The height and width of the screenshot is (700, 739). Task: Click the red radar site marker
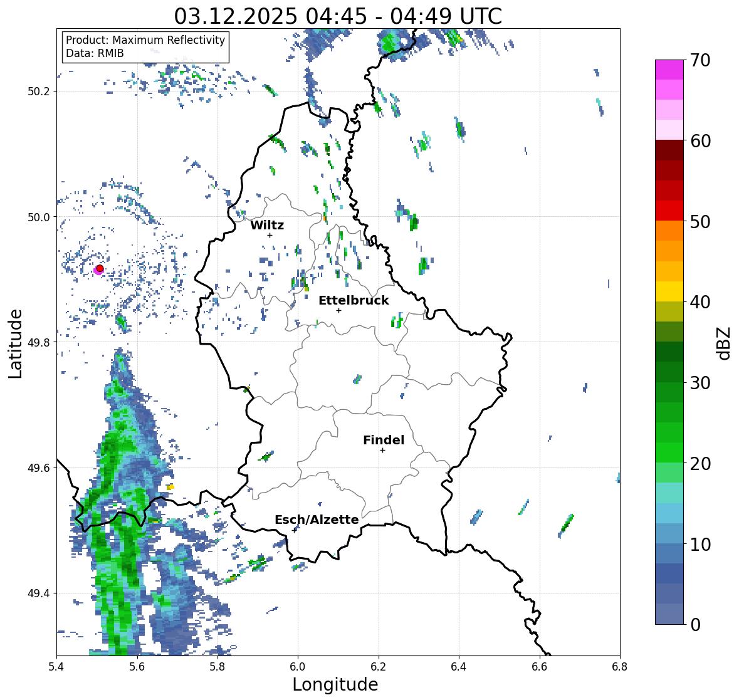click(100, 268)
